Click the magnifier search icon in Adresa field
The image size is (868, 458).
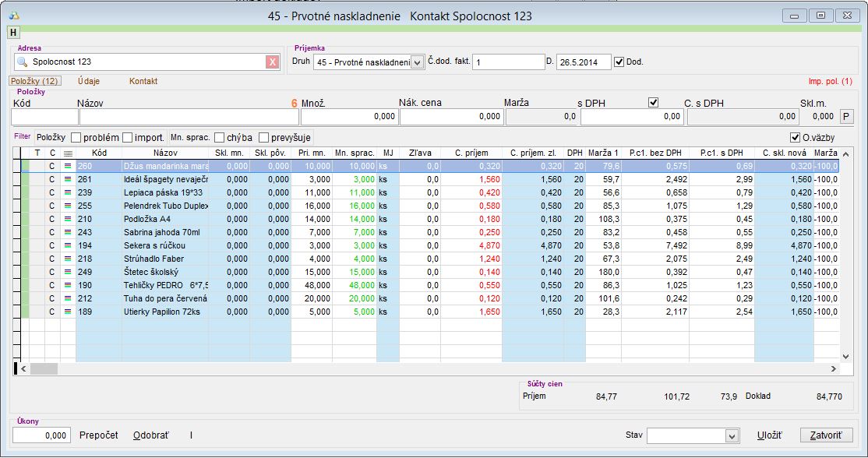pos(22,62)
